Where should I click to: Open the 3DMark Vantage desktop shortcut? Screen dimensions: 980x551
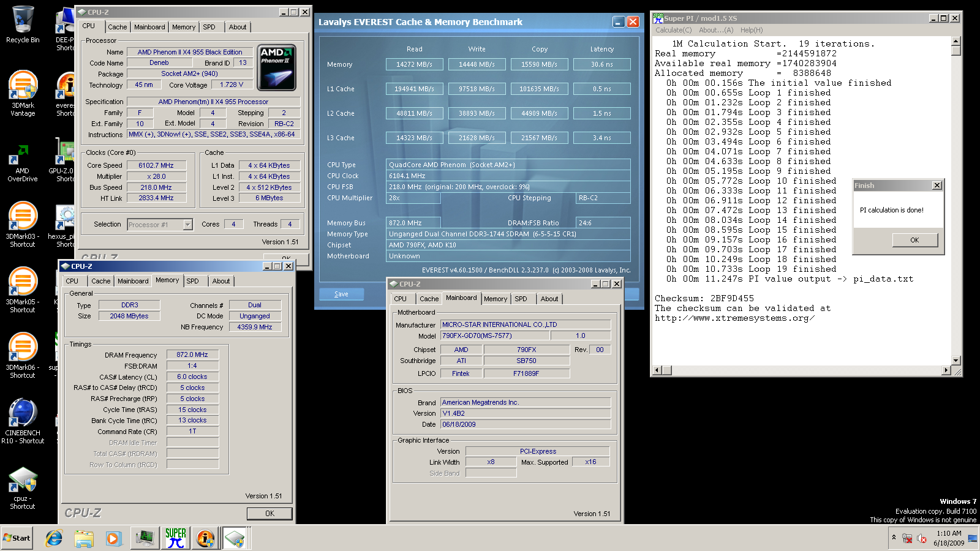click(23, 93)
